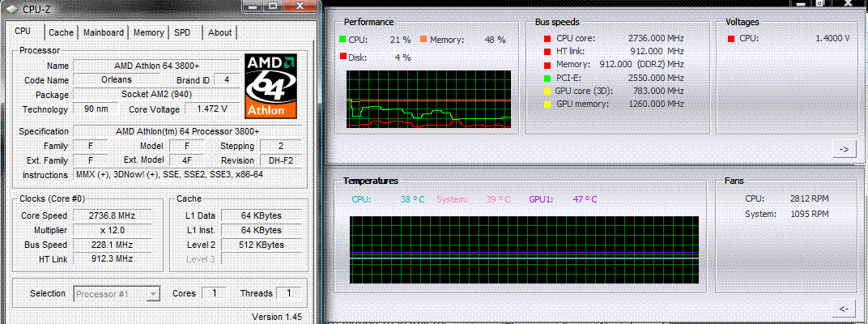Click the Core Speed value '2736.8 MHz'
Screen dimensions: 868x324
pyautogui.click(x=112, y=215)
